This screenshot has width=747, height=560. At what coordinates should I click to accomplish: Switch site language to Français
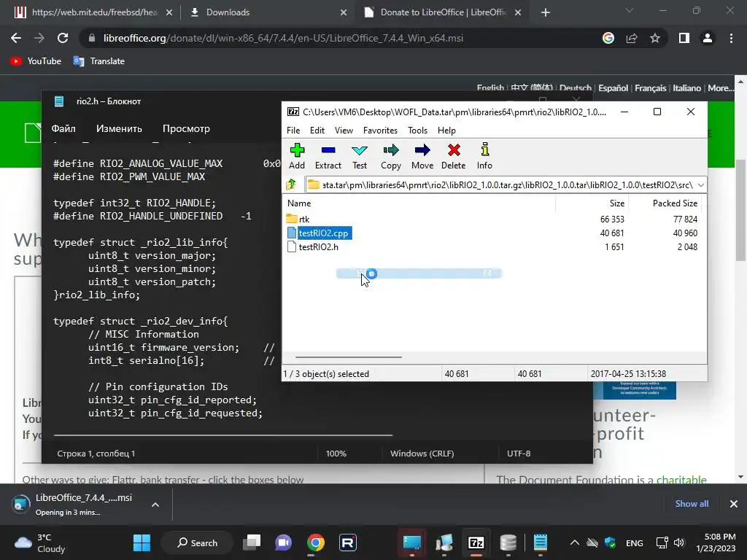(x=650, y=88)
